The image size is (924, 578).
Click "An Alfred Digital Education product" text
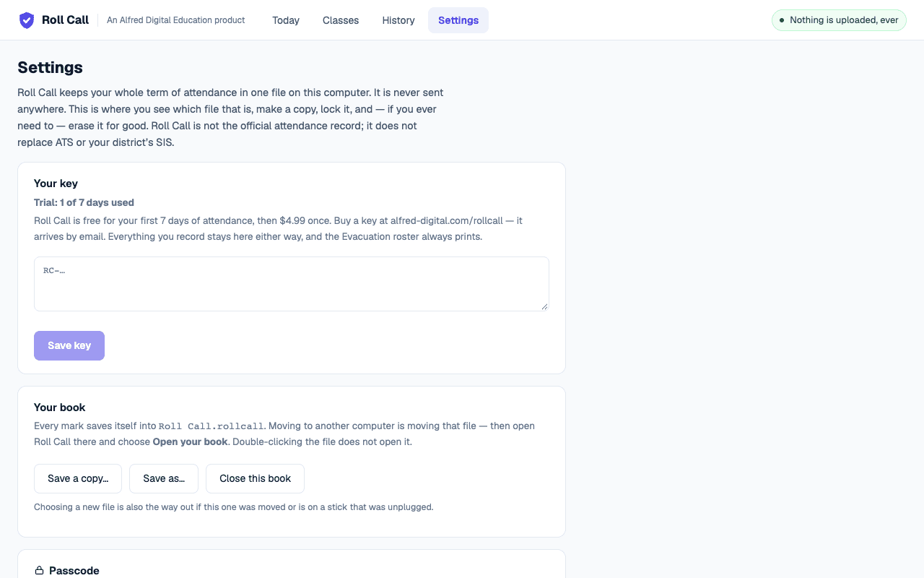coord(176,20)
